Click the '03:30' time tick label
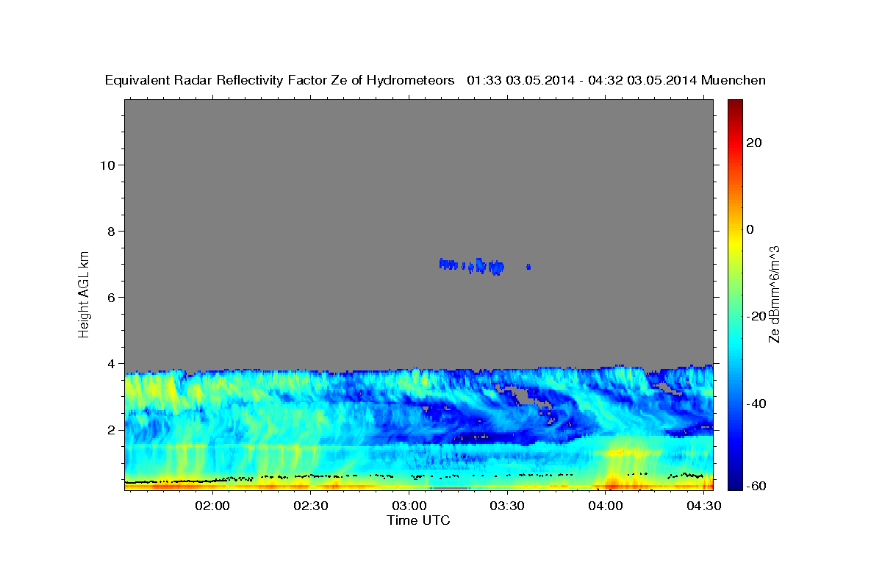Screen dimensions: 882x588 point(507,506)
